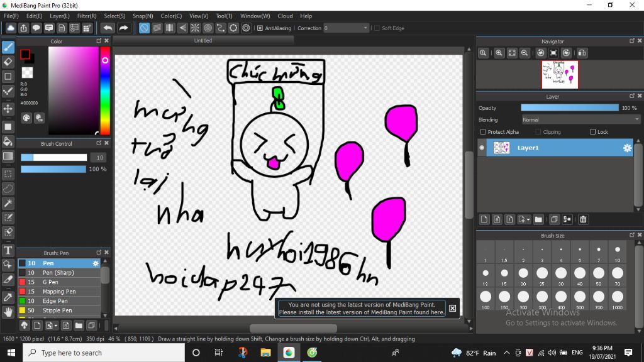Viewport: 644px width, 362px height.
Task: Switch to the Untitled canvas tab
Action: [203, 40]
